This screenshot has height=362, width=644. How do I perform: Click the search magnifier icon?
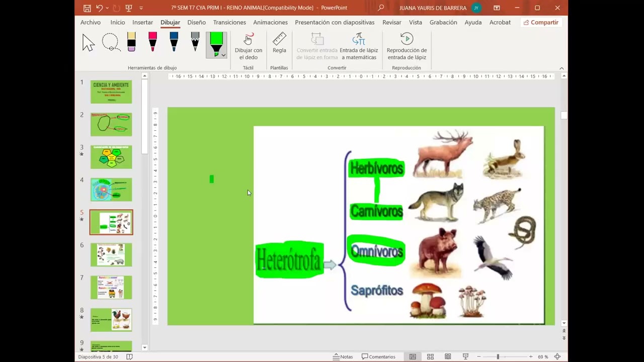(x=381, y=8)
